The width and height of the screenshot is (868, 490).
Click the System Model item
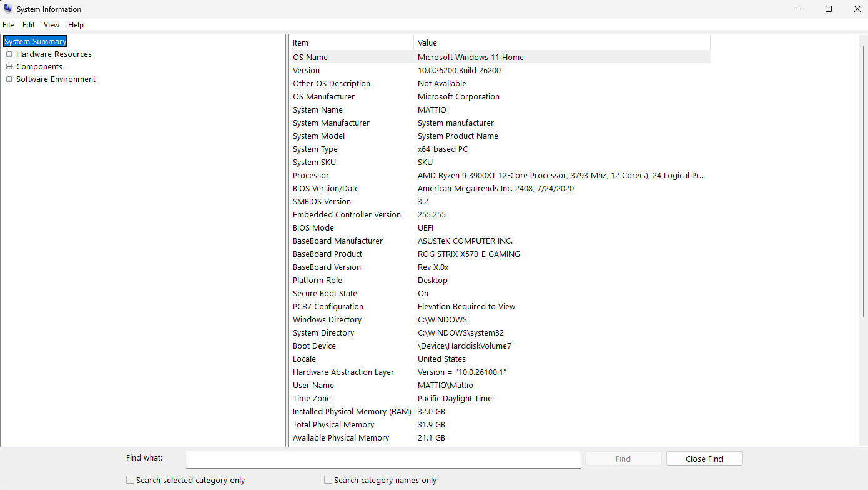coord(318,136)
